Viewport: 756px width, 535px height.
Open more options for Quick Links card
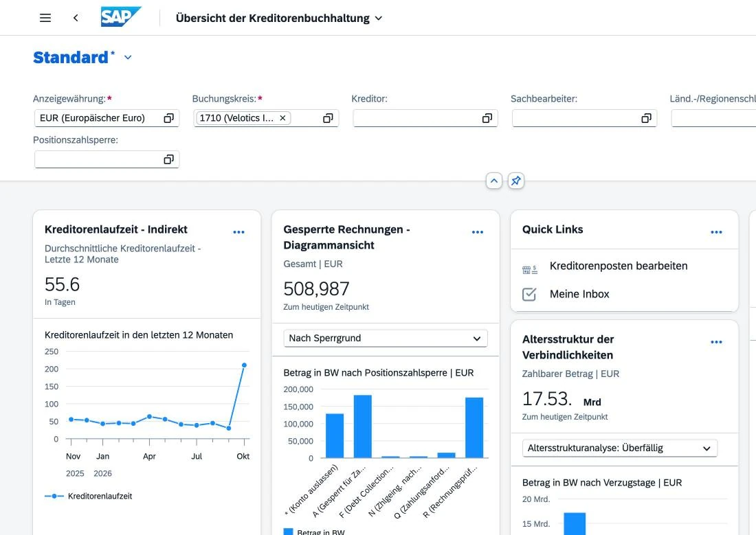(x=716, y=232)
